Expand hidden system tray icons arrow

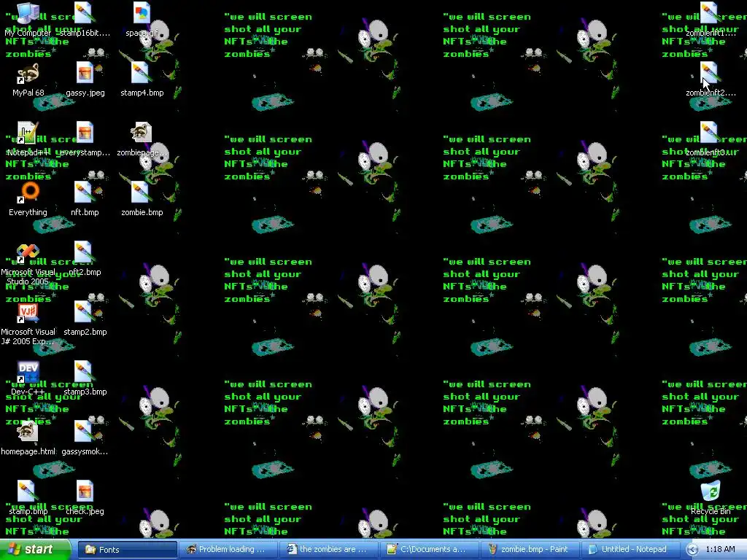coord(693,550)
